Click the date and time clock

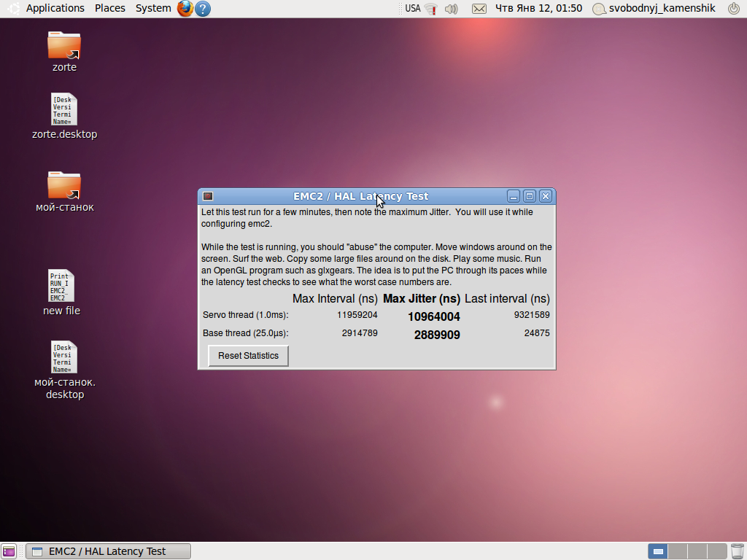point(539,8)
